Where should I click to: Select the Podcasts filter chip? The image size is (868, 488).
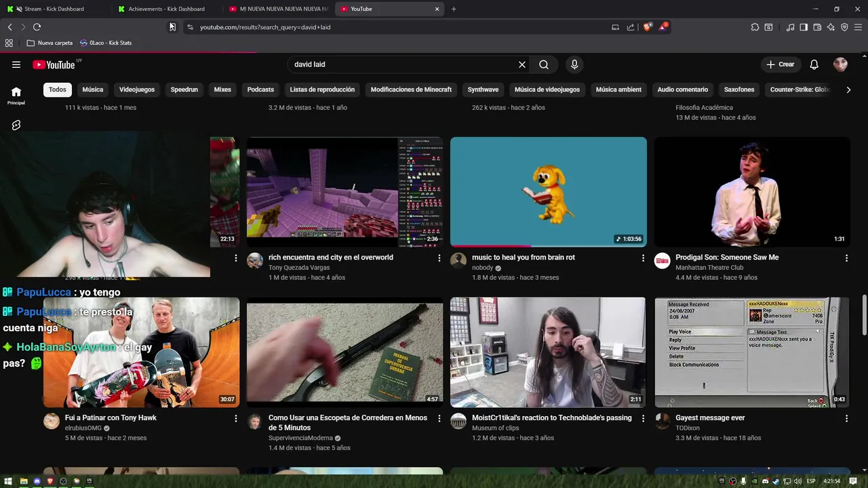(260, 89)
